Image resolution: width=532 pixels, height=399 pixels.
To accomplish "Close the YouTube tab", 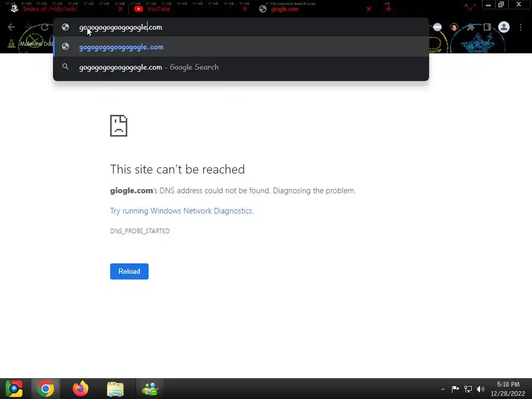I will [x=245, y=9].
